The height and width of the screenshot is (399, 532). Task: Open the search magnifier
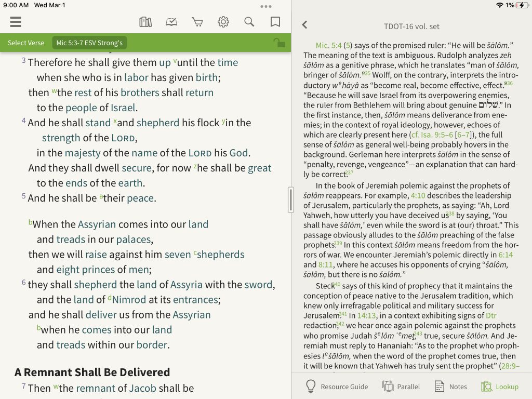click(249, 22)
